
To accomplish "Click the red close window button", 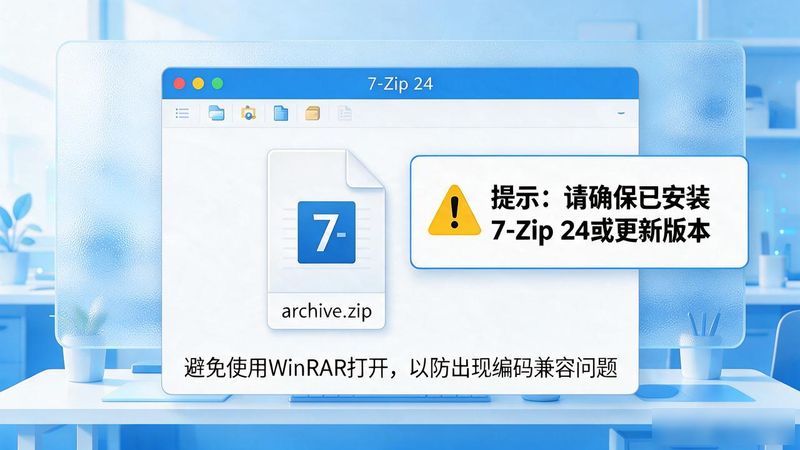I will click(x=179, y=84).
